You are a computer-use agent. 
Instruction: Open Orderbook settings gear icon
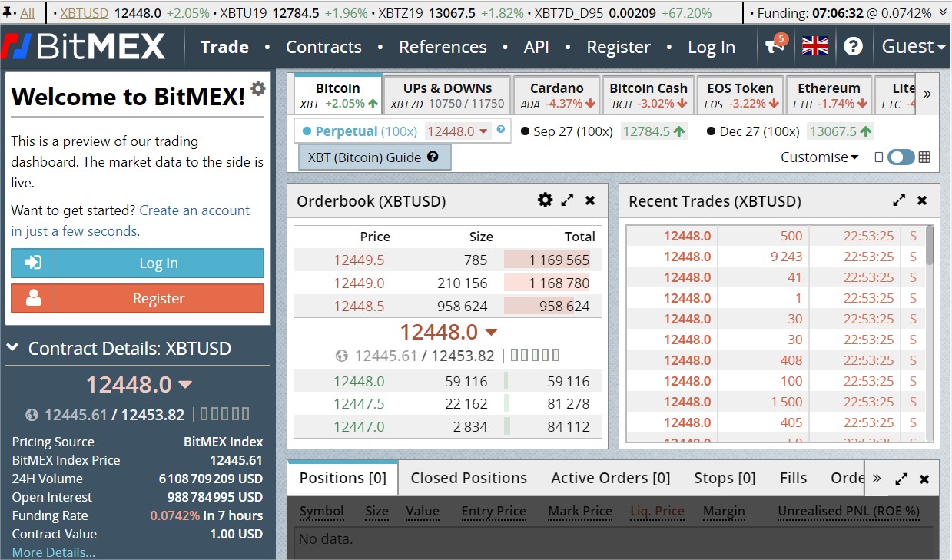click(545, 200)
